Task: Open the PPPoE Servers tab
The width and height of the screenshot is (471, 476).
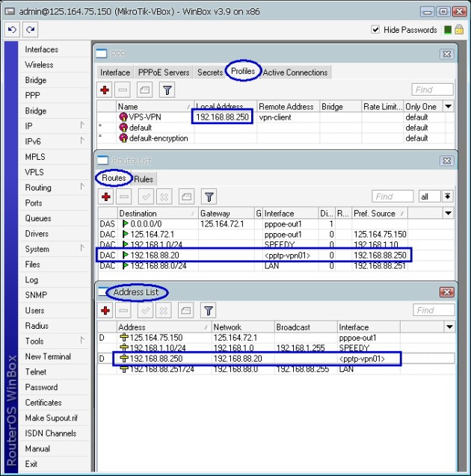Action: [164, 72]
